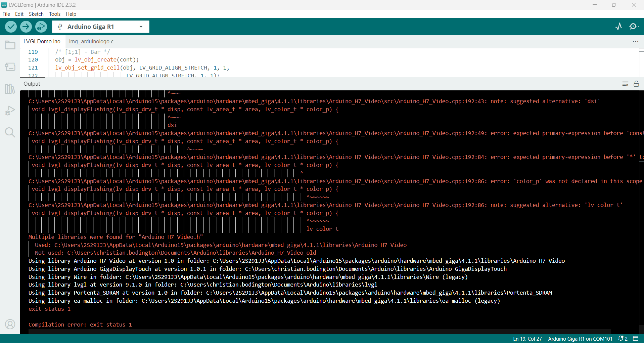Toggle the bottom panel via status bar icon

[x=636, y=339]
